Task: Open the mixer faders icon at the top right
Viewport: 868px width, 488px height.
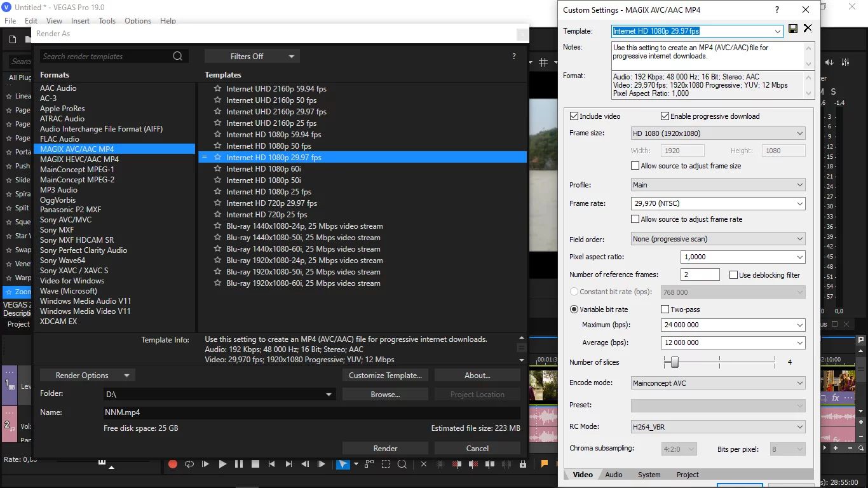Action: [846, 62]
